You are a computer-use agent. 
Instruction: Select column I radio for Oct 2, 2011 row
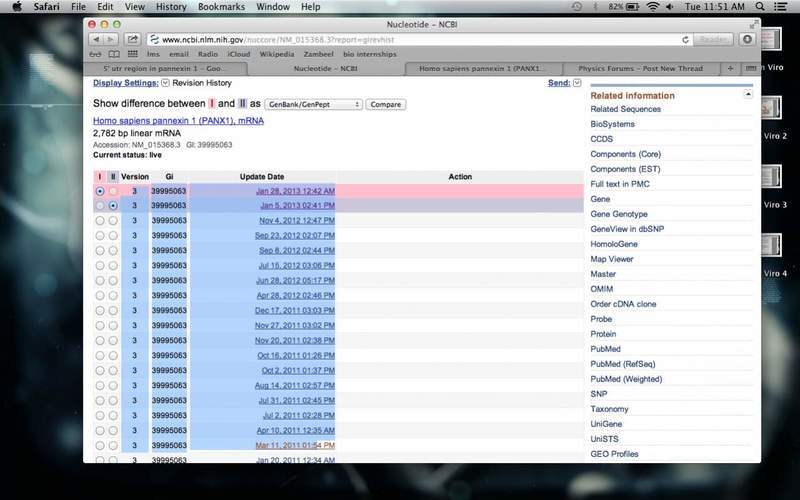(x=100, y=370)
